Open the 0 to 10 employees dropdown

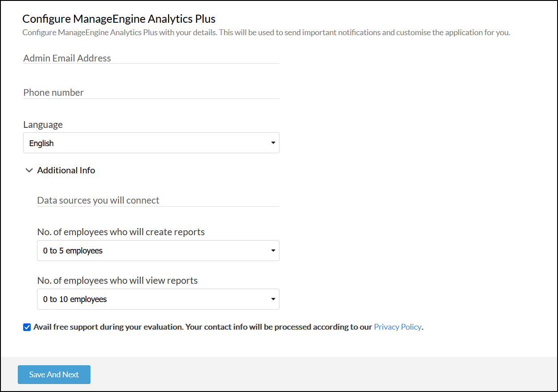tap(158, 299)
